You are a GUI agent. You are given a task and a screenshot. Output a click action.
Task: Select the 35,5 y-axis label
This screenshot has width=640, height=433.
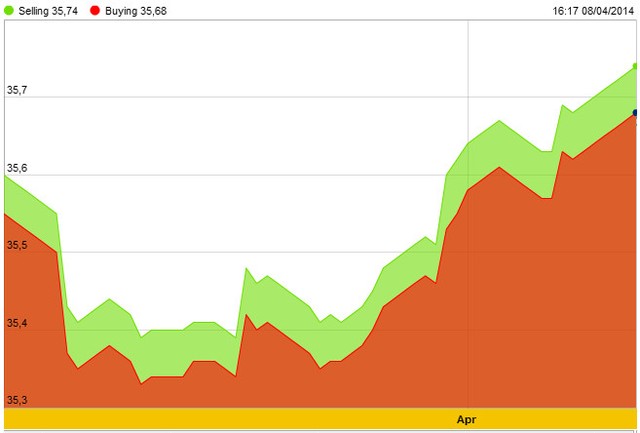[16, 246]
